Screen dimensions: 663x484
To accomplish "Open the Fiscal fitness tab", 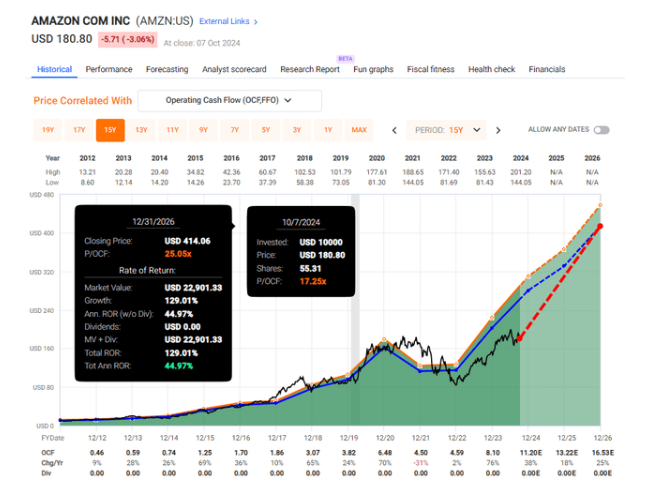I will [430, 69].
